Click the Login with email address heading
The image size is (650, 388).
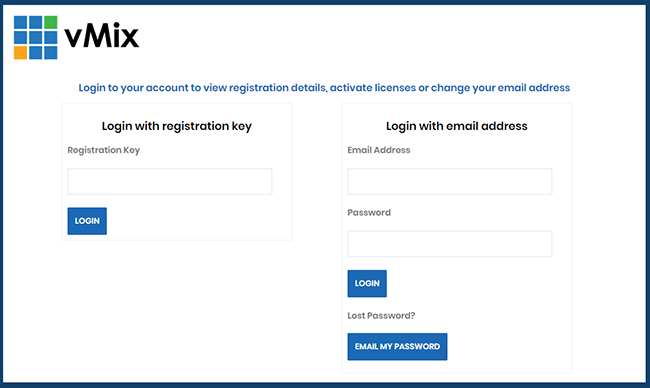457,126
